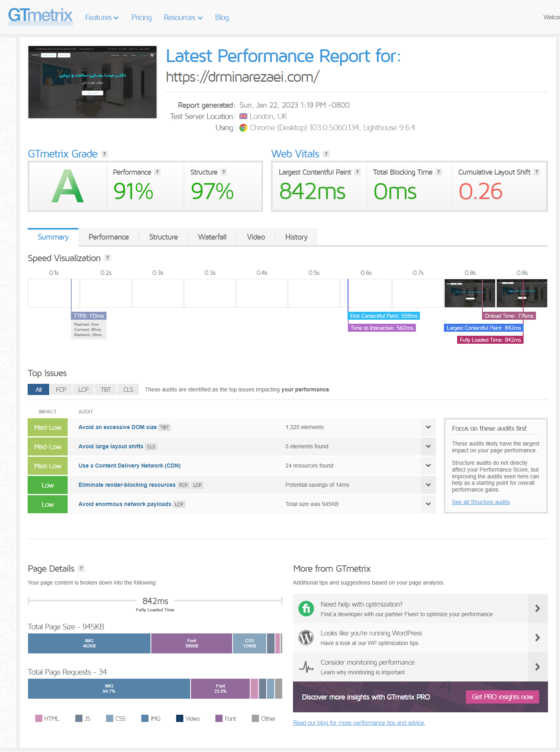Screen dimensions: 560x752
Task: Click the UK flag icon
Action: click(x=243, y=116)
